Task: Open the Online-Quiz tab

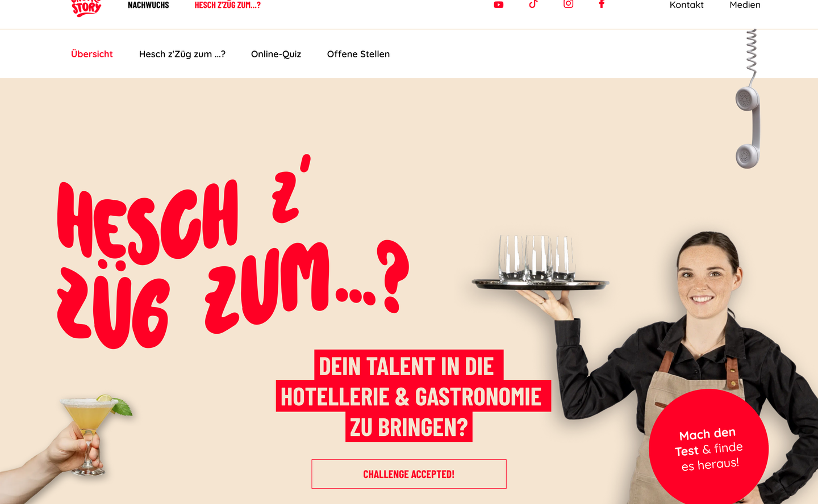Action: [276, 54]
